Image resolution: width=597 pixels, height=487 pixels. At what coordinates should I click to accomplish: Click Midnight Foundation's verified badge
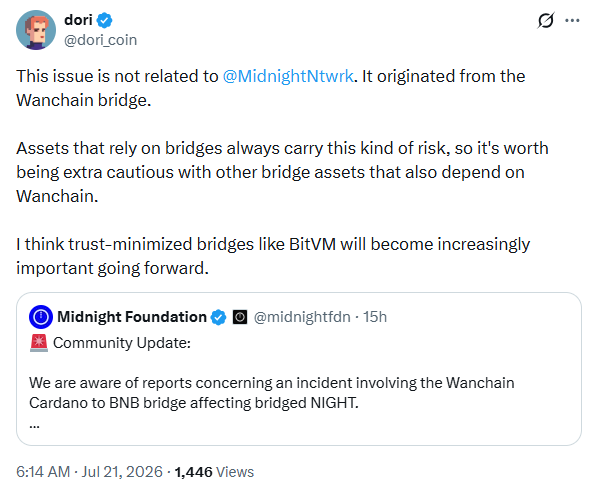pos(219,317)
